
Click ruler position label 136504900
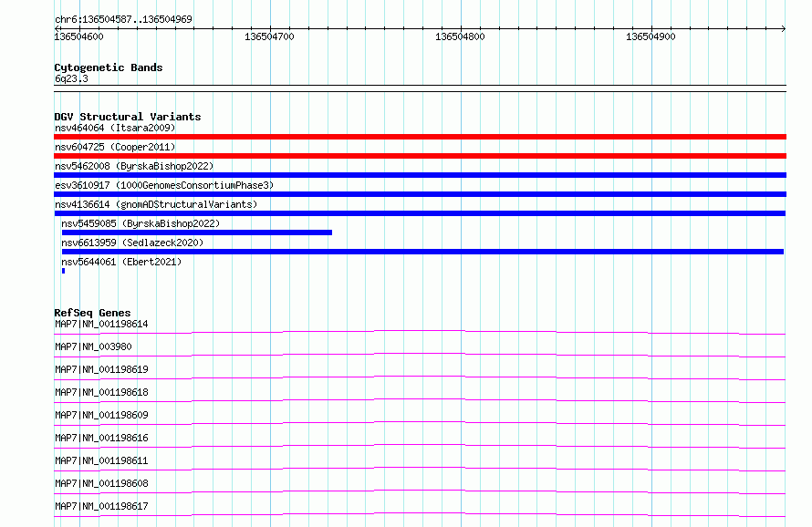[x=651, y=36]
